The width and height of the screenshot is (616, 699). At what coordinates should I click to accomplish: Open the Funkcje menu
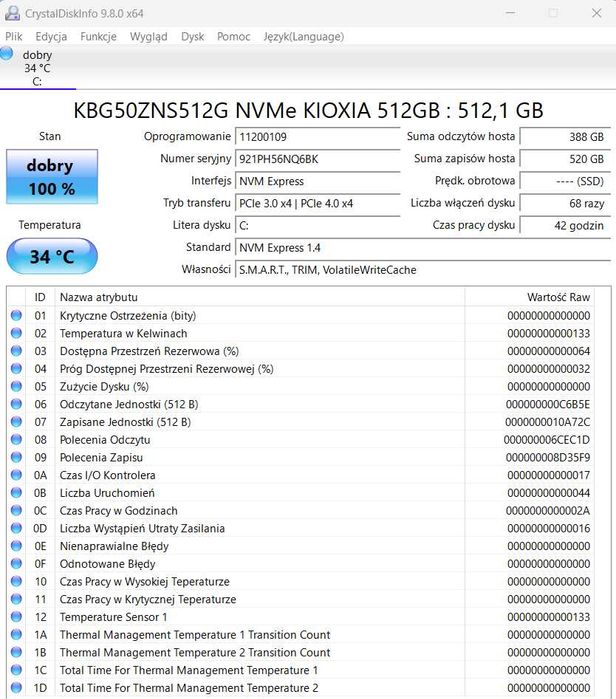[99, 37]
